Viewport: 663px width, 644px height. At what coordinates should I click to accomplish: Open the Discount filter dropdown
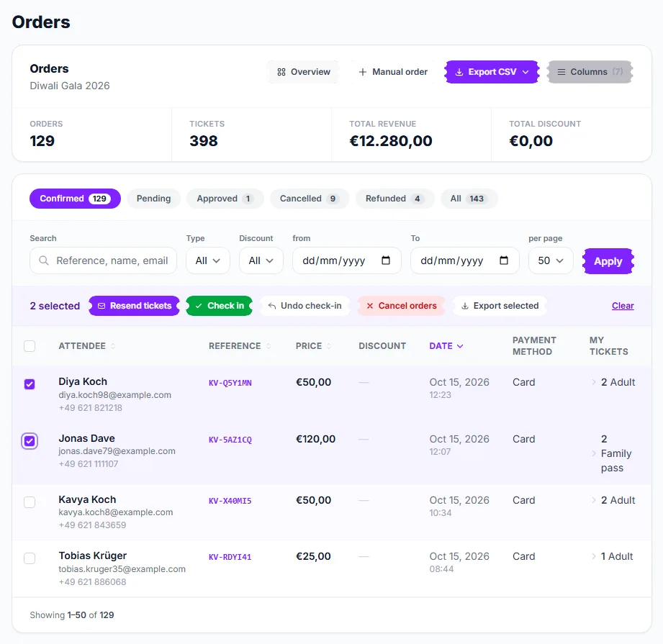coord(261,260)
